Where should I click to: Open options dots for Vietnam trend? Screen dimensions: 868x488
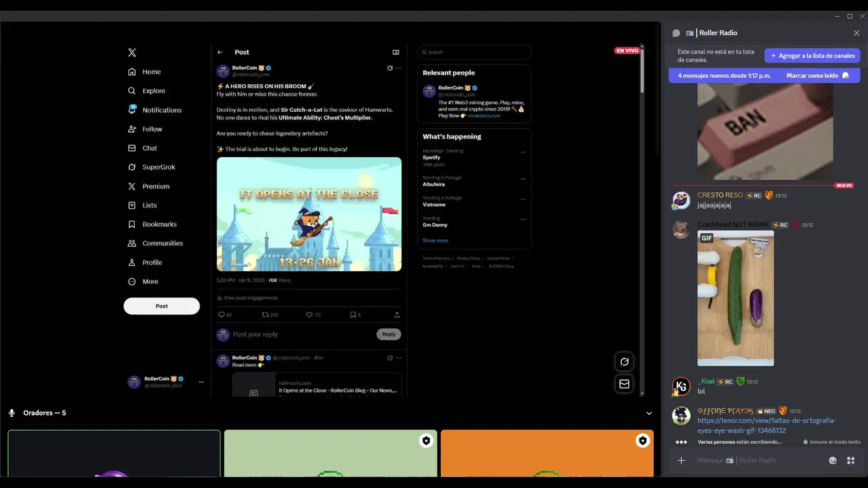click(x=523, y=199)
